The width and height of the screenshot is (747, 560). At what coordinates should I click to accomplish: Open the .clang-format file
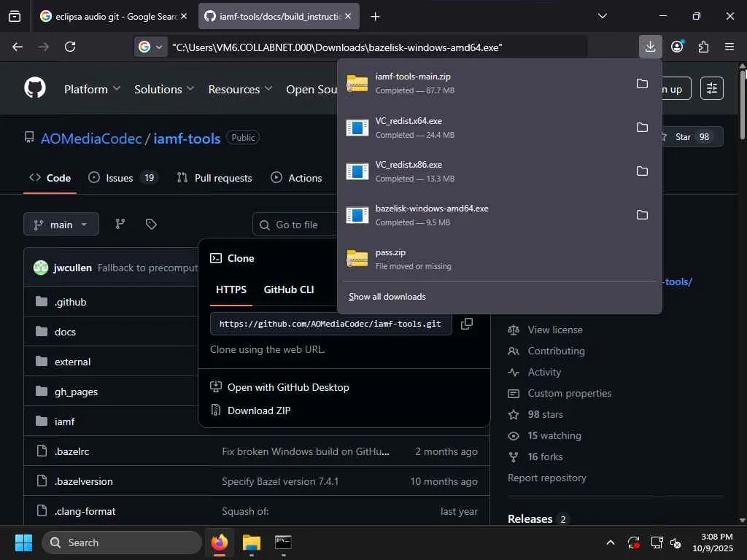85,511
